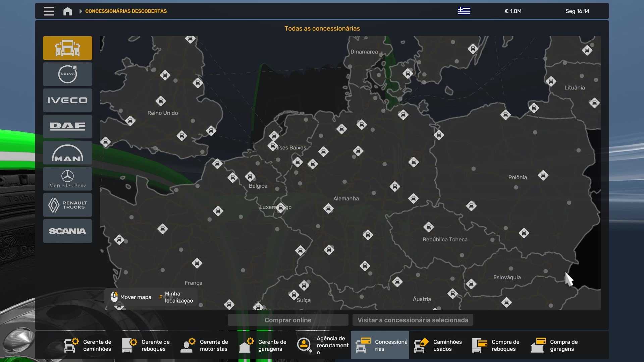Go to the home screen icon

tap(67, 11)
